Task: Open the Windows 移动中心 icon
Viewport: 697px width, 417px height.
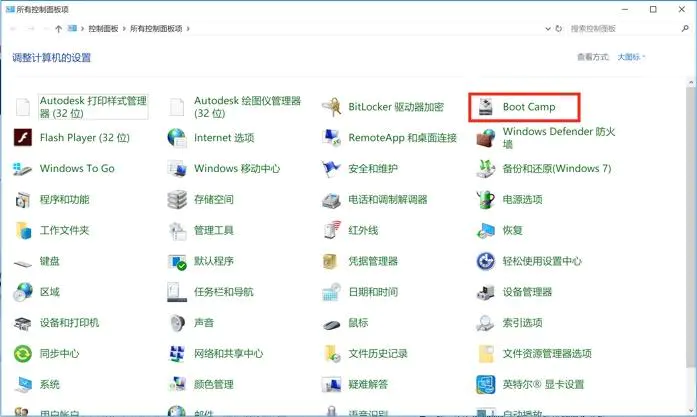Action: pyautogui.click(x=177, y=168)
